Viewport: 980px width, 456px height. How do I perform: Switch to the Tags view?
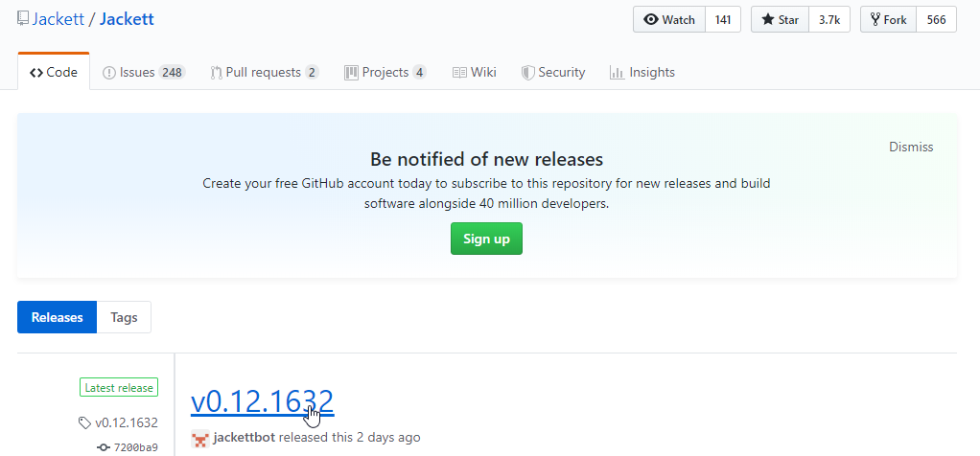(x=124, y=317)
